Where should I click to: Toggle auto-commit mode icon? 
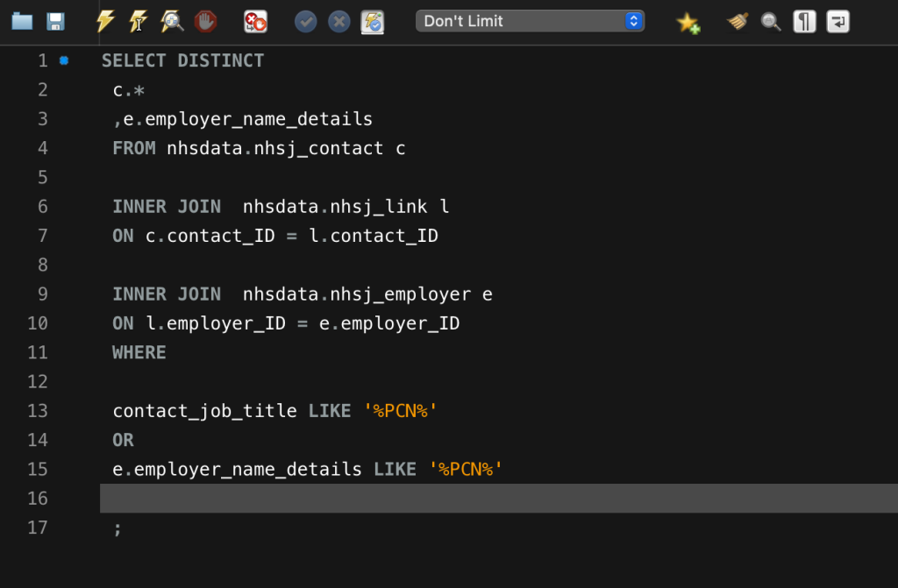[x=372, y=22]
